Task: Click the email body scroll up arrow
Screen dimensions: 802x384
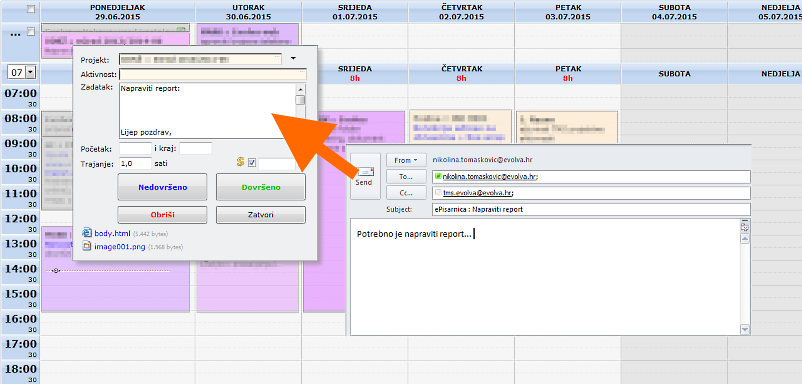Action: [745, 239]
